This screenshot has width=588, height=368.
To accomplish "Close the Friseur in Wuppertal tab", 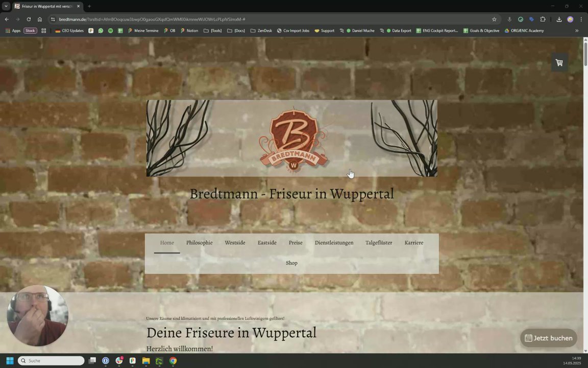I will [79, 6].
